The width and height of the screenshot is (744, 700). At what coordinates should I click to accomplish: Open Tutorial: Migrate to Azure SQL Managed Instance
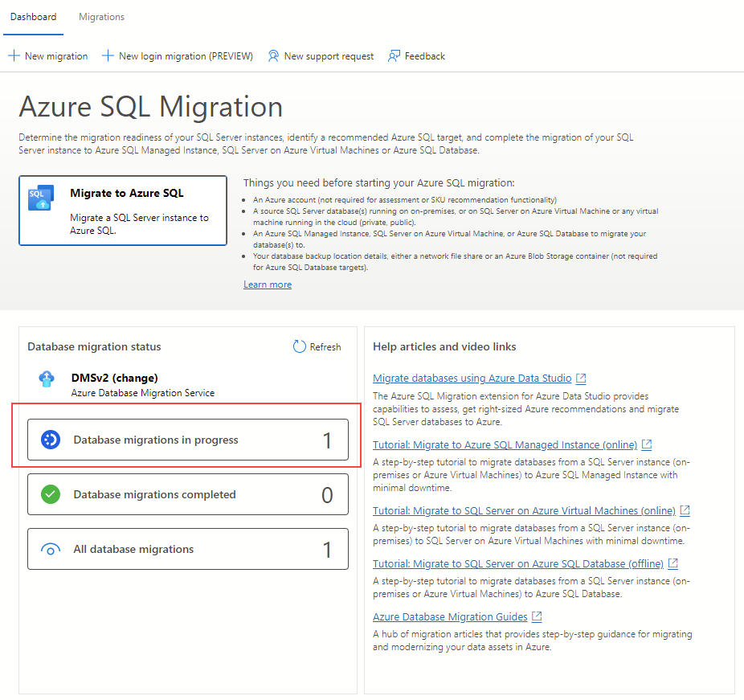click(505, 444)
